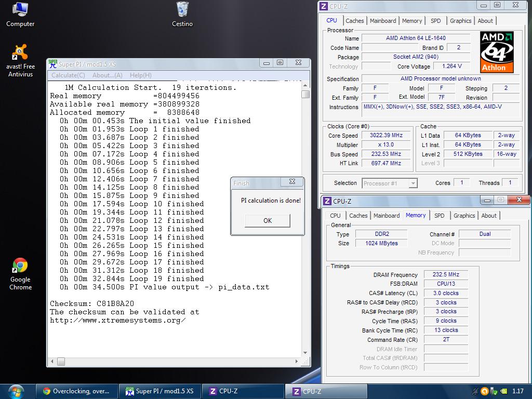
Task: Click the Super PI horizontal scroll thumb
Action: (x=61, y=362)
